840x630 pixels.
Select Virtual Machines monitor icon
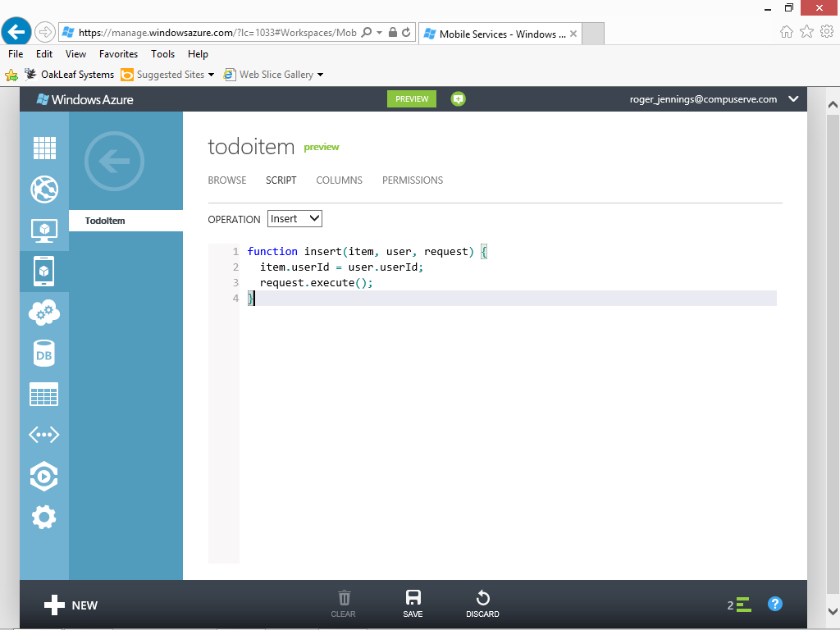coord(44,231)
